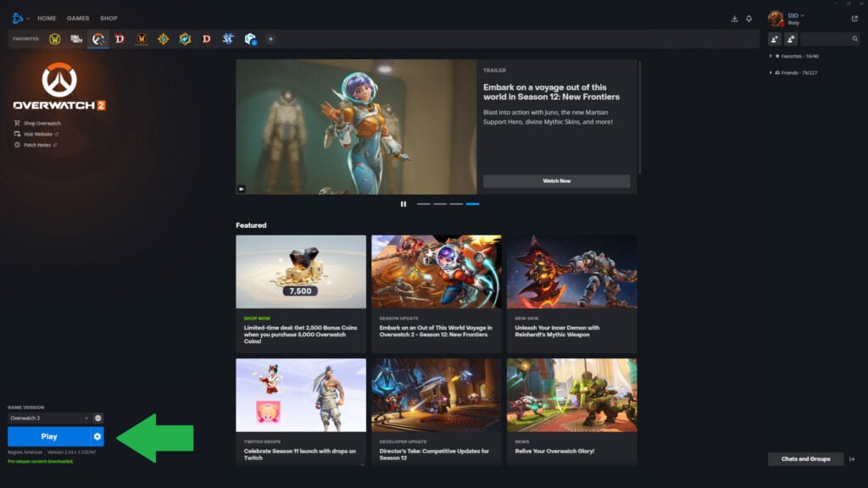868x488 pixels.
Task: Open game settings gear next to Play
Action: pyautogui.click(x=99, y=436)
